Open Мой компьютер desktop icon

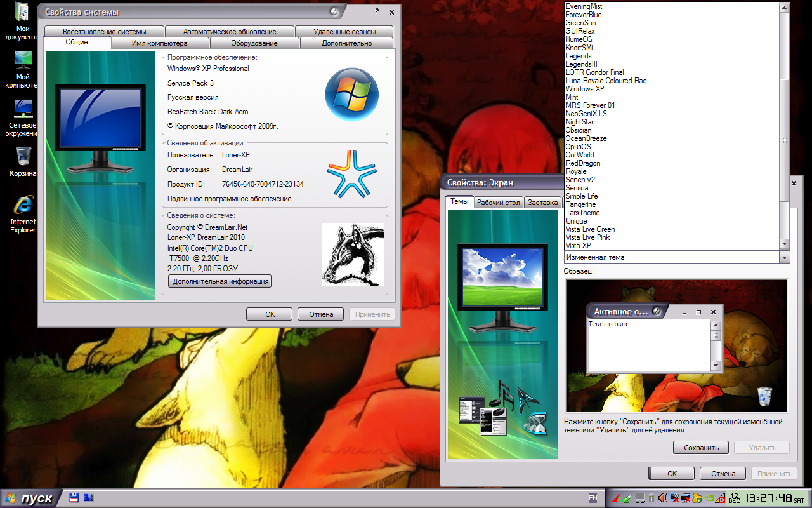[23, 62]
